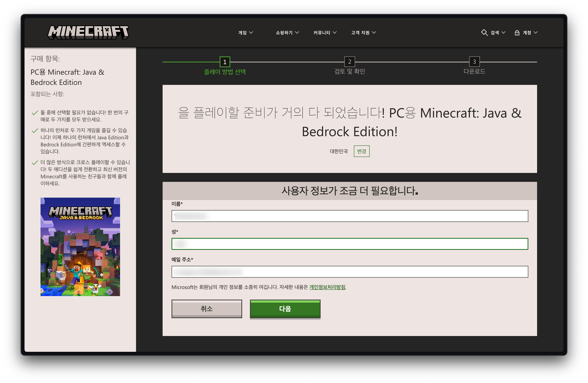Viewport: 588px width, 383px height.
Task: Click the 포함되는 사항: label
Action: pos(47,94)
